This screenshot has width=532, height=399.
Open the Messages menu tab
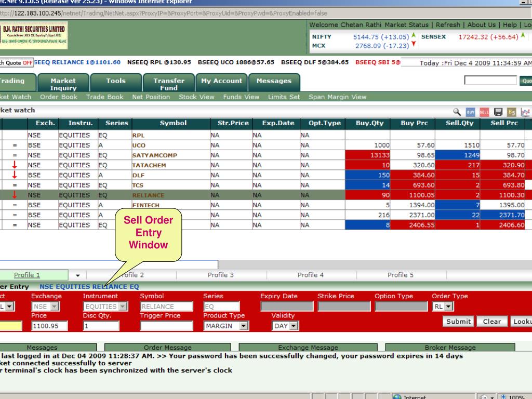274,83
